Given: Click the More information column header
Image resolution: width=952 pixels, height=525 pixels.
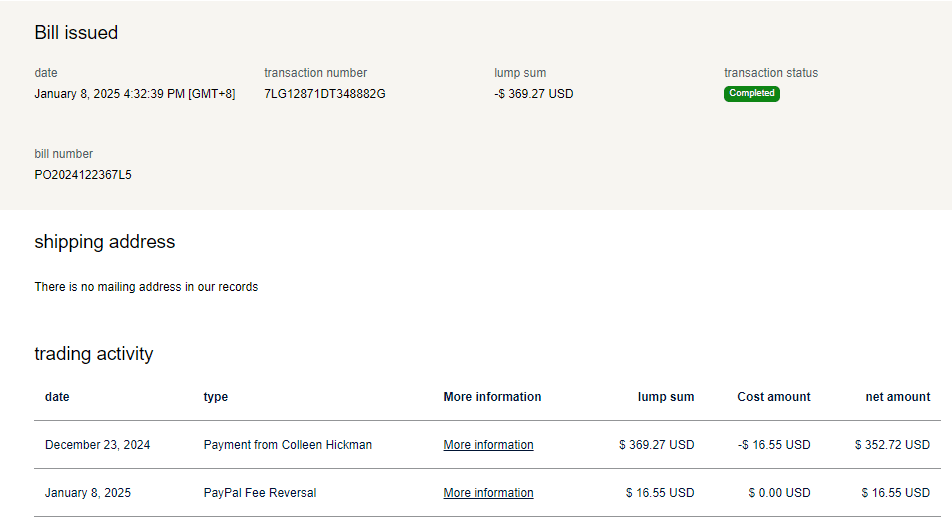Looking at the screenshot, I should coord(492,397).
